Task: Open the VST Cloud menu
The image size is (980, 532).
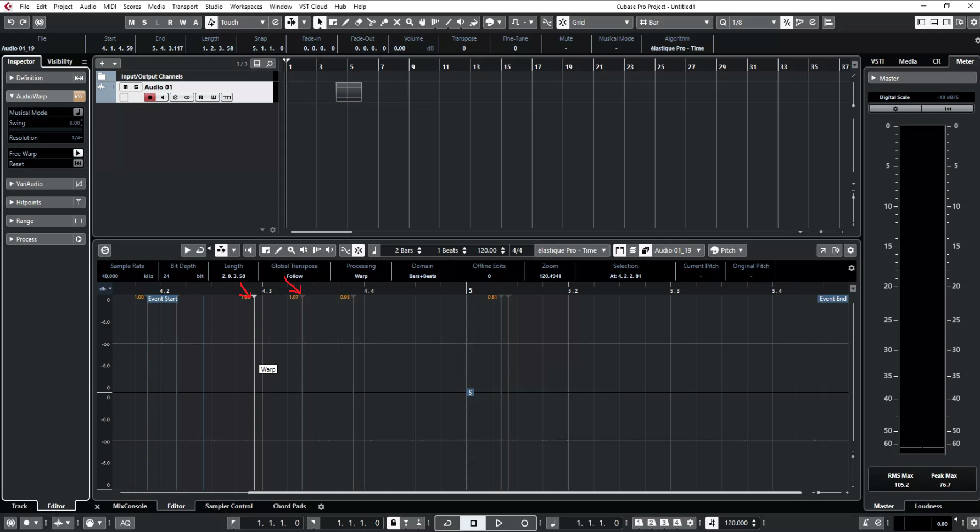Action: 313,7
